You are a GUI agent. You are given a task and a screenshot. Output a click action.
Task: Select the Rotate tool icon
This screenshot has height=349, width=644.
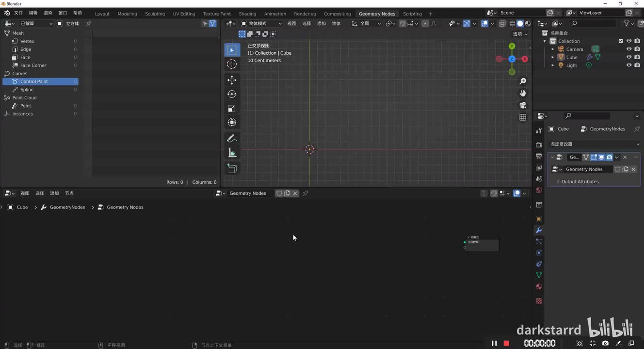[x=232, y=94]
